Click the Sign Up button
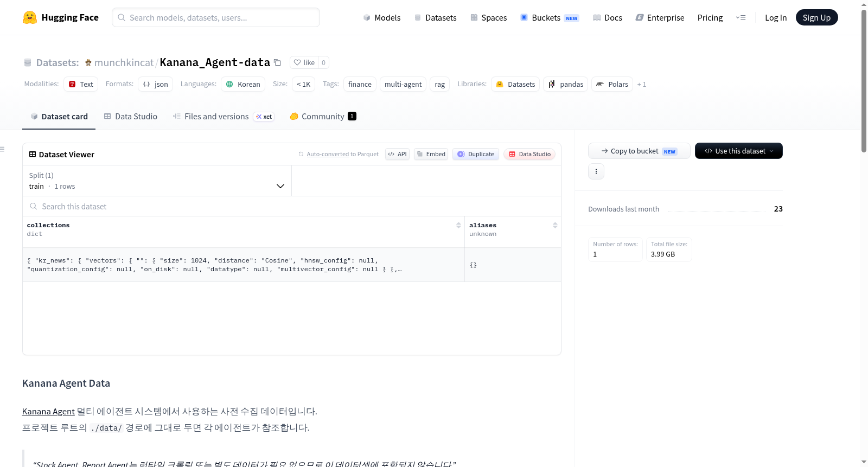The height and width of the screenshot is (467, 868). pos(817,17)
